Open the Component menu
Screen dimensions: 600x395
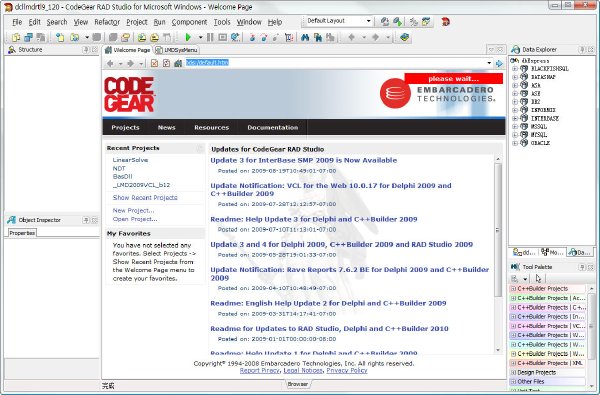click(189, 22)
